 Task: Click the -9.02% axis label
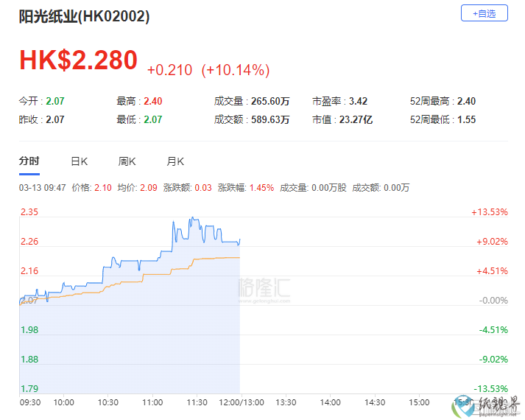pyautogui.click(x=493, y=360)
